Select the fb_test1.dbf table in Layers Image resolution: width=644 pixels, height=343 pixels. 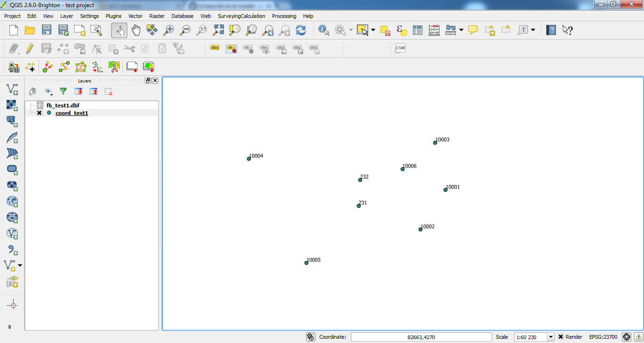63,106
